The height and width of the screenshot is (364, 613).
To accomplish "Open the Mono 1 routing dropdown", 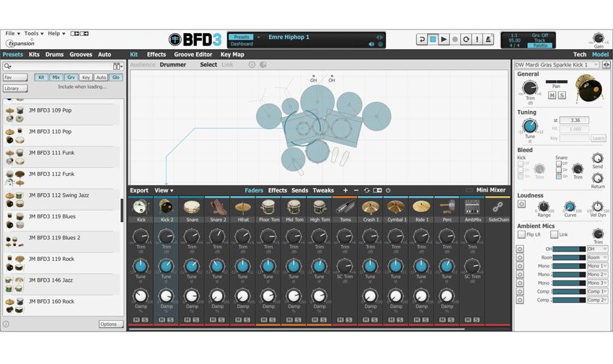I will click(597, 266).
